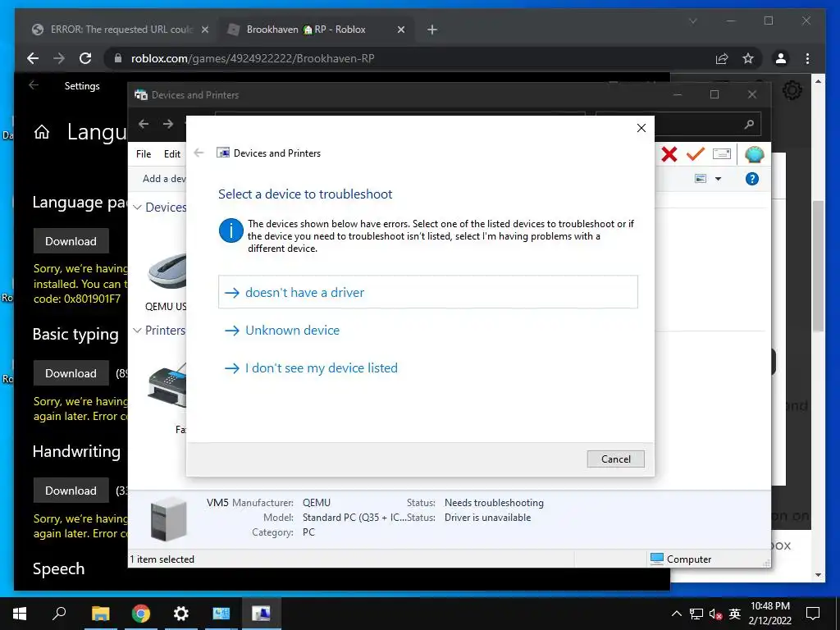Image resolution: width=840 pixels, height=630 pixels.
Task: Click the back arrow in the Devices and Printers window
Action: point(144,125)
